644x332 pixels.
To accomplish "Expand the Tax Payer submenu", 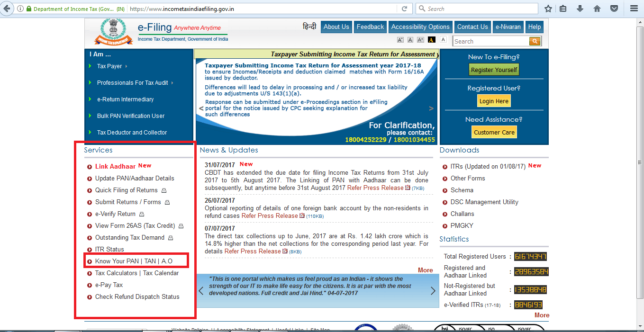I will pos(110,66).
